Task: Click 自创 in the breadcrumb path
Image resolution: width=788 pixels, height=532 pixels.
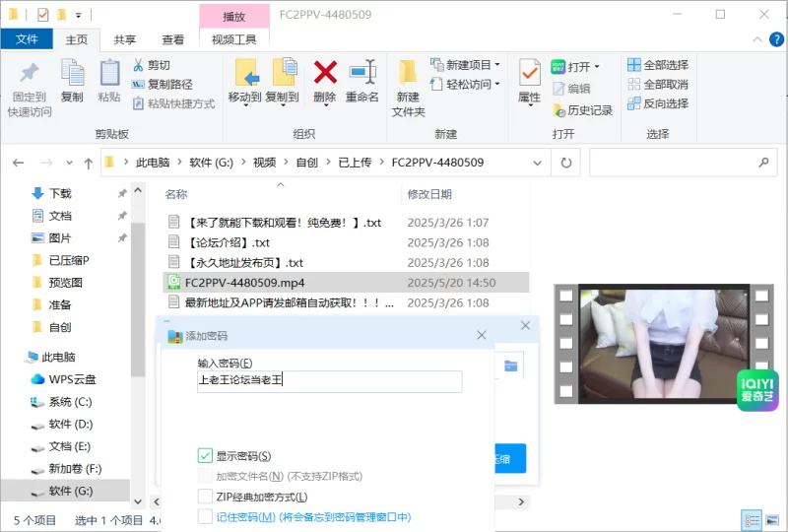Action: click(306, 163)
